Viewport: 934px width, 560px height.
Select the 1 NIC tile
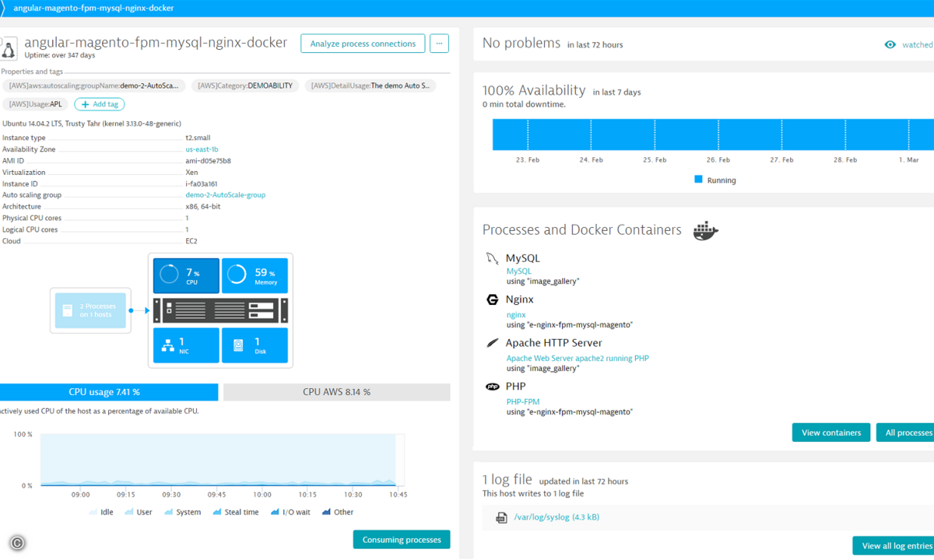click(186, 345)
